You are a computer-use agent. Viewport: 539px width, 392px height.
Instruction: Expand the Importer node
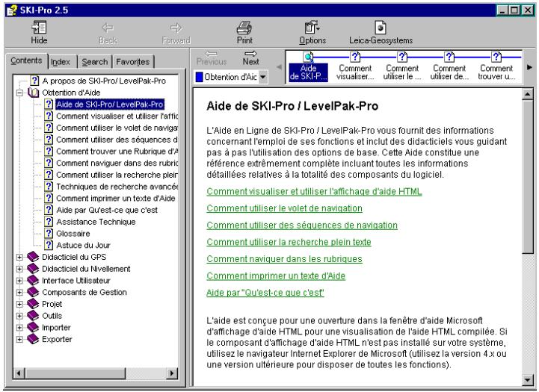(x=19, y=328)
